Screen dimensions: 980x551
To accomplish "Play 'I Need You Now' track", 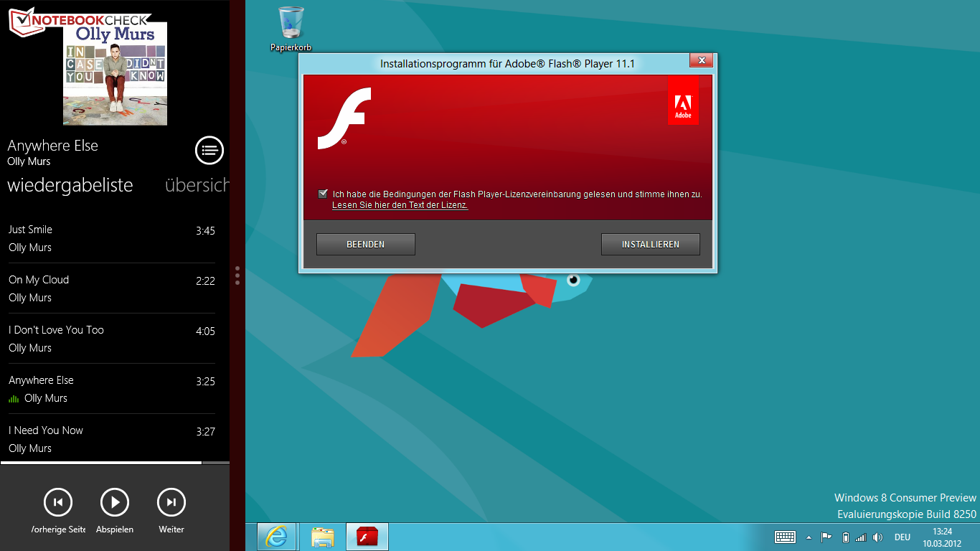I will [112, 439].
